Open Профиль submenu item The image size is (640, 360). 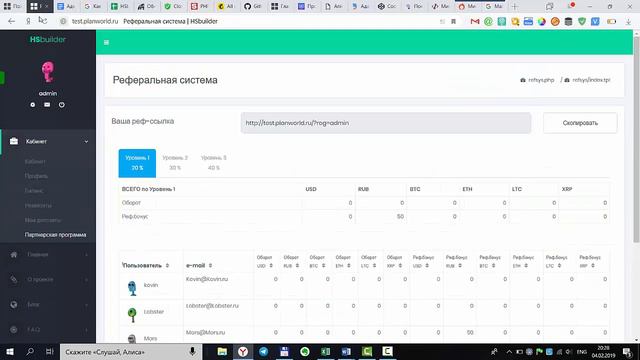36,176
